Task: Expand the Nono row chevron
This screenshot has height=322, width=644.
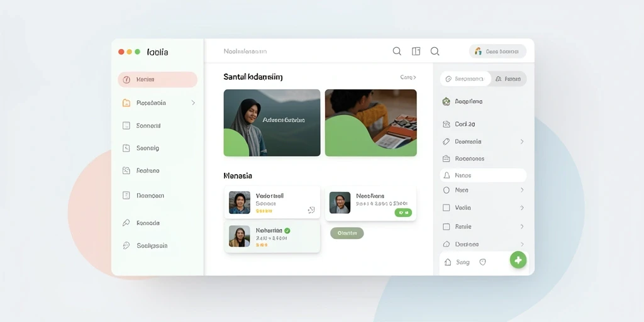Action: pos(522,190)
